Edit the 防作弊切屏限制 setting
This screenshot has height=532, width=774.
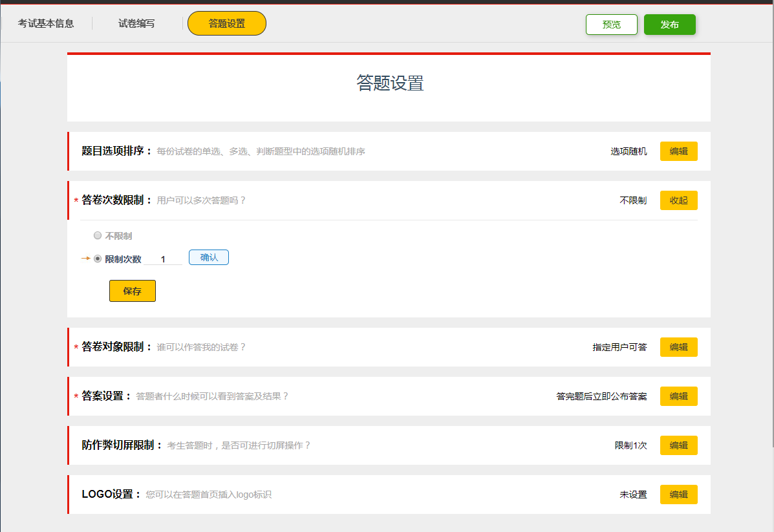[x=678, y=445]
